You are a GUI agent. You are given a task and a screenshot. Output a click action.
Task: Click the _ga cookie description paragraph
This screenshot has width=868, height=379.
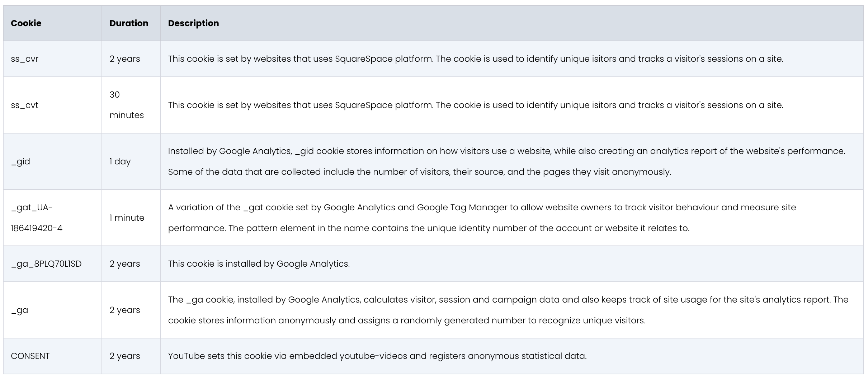(508, 310)
